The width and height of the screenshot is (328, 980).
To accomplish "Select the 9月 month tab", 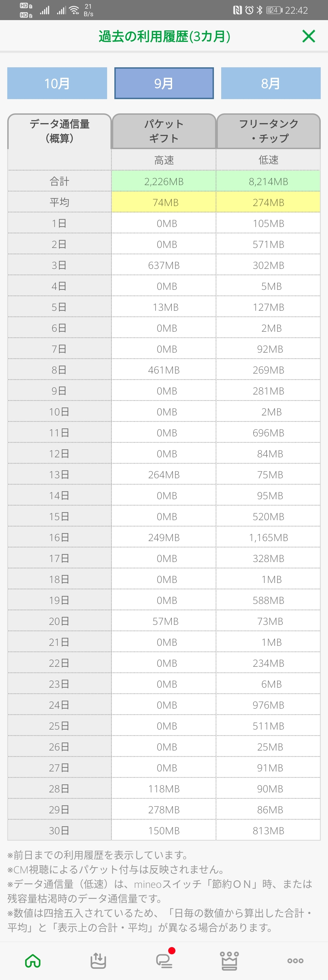I will click(x=164, y=83).
